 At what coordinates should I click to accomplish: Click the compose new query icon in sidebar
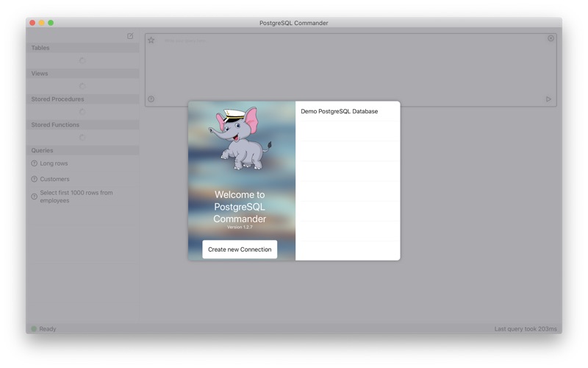[x=130, y=36]
